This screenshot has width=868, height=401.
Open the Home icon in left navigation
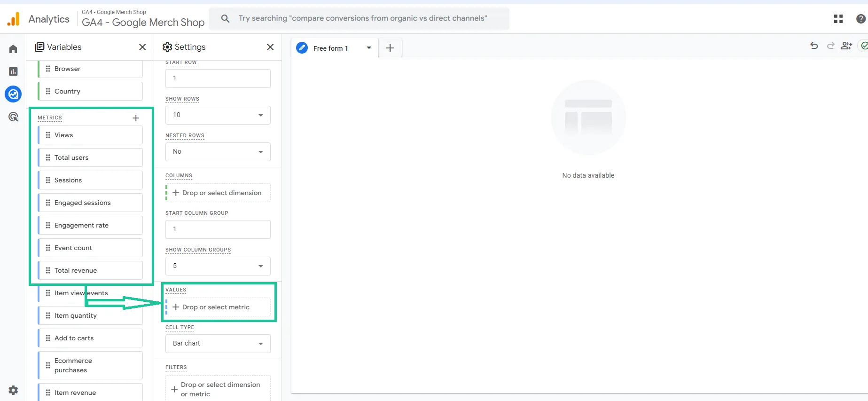(13, 49)
